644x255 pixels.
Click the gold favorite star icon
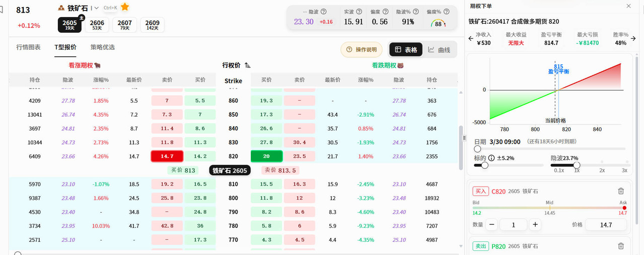coord(125,7)
